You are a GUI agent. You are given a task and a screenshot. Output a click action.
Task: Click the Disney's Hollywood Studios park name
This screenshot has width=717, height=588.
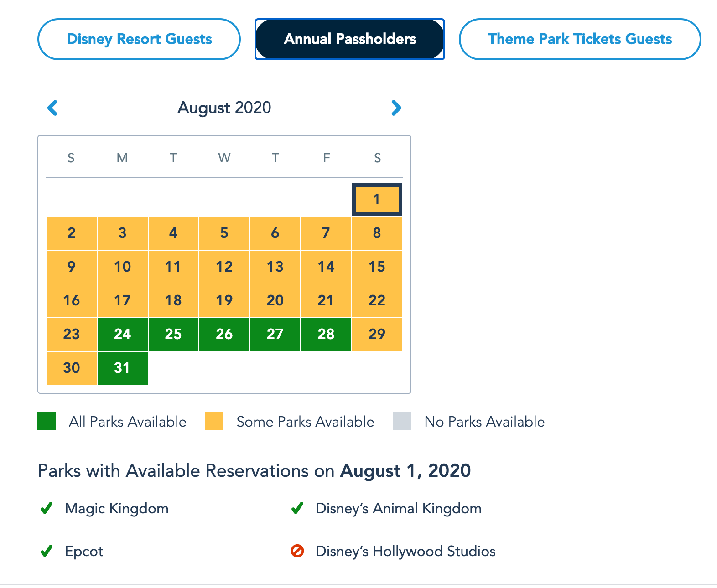(x=405, y=551)
